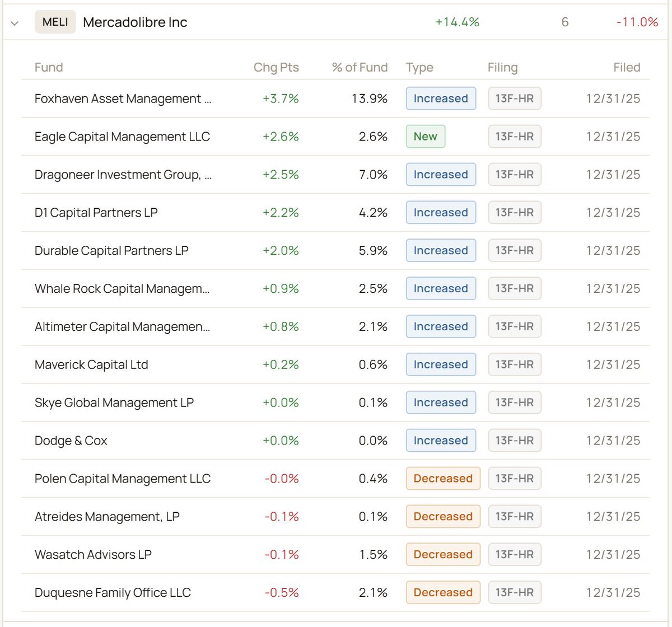The height and width of the screenshot is (627, 672).
Task: Sort by the % of Fund column header
Action: pos(360,67)
